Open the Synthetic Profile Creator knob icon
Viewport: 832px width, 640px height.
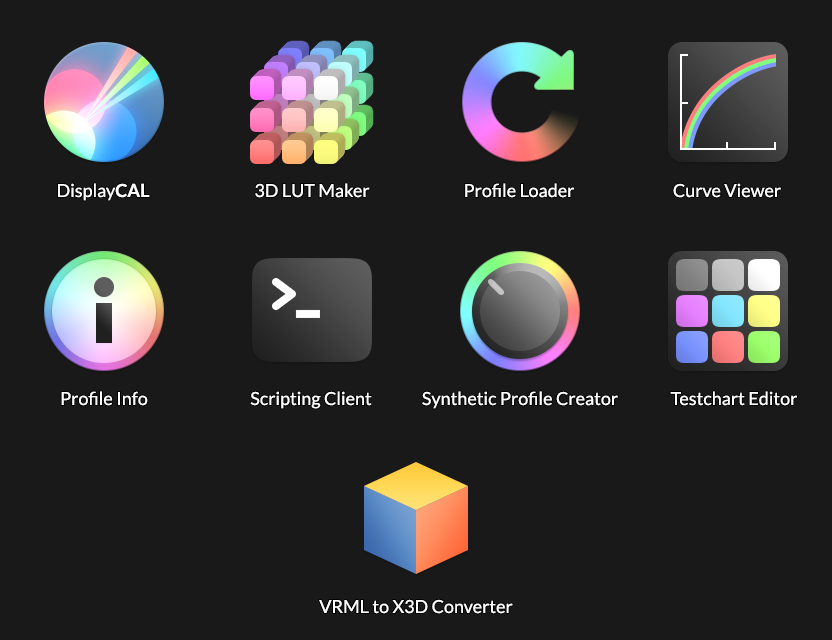pos(519,310)
